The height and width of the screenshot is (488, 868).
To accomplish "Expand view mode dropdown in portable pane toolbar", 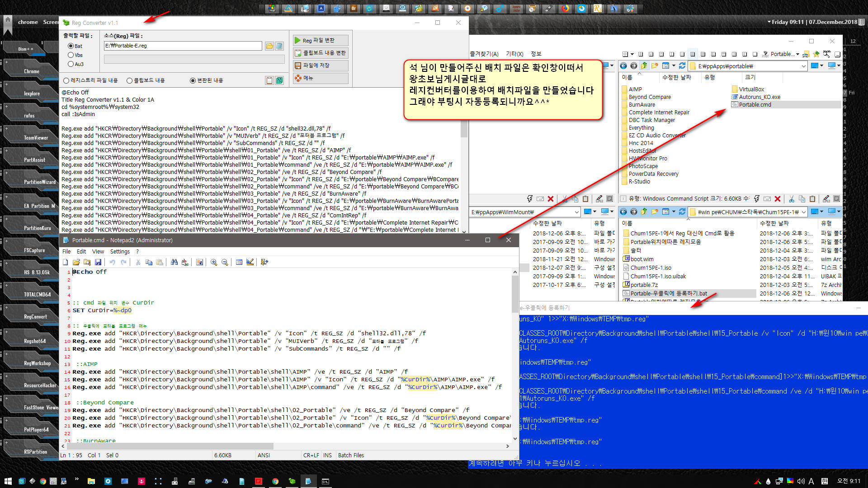I will 674,66.
